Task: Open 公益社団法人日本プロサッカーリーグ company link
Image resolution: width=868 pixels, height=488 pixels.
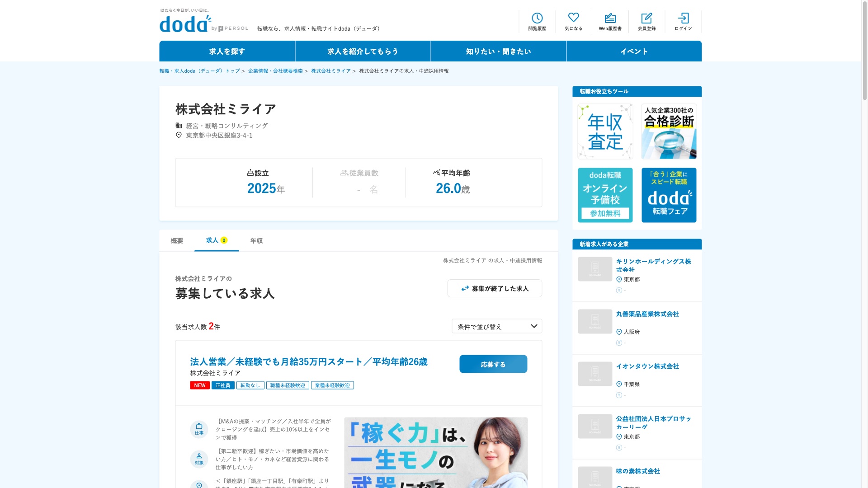Action: tap(653, 422)
